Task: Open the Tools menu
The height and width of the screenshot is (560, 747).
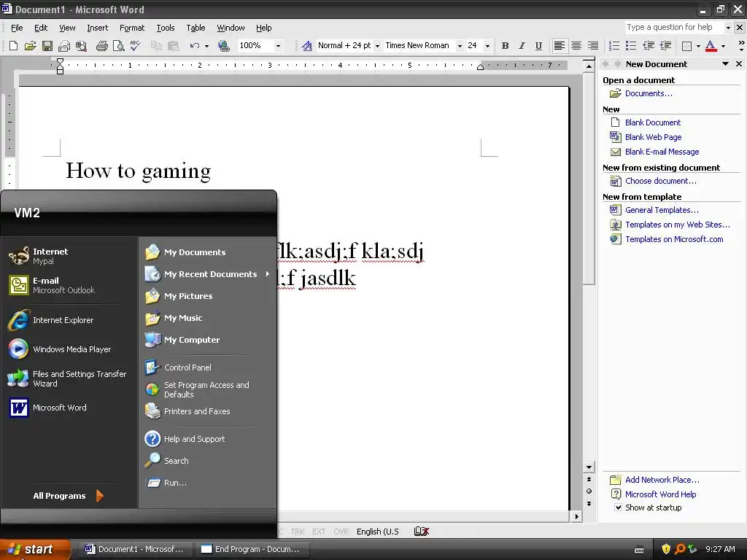Action: click(166, 28)
